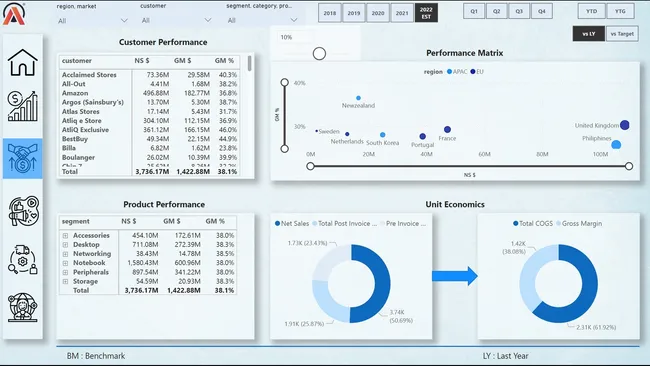Expand the Accessories segment row
This screenshot has width=650, height=366.
coord(65,235)
